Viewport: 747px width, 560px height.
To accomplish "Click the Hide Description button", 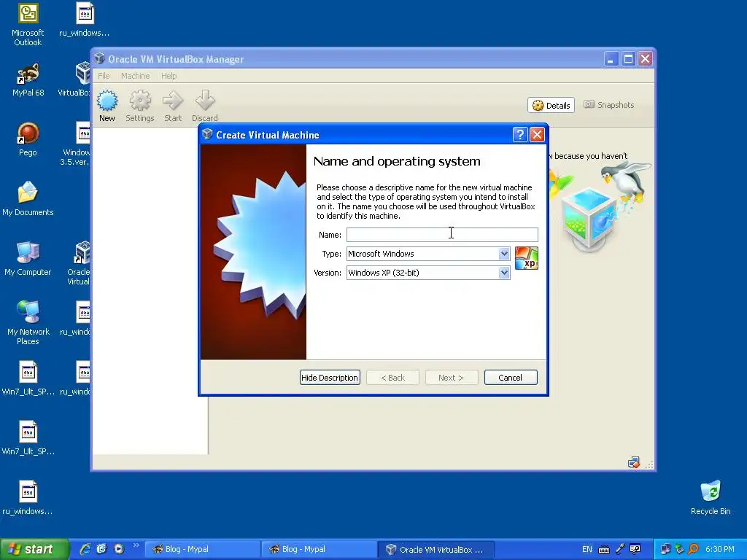I will click(x=330, y=378).
